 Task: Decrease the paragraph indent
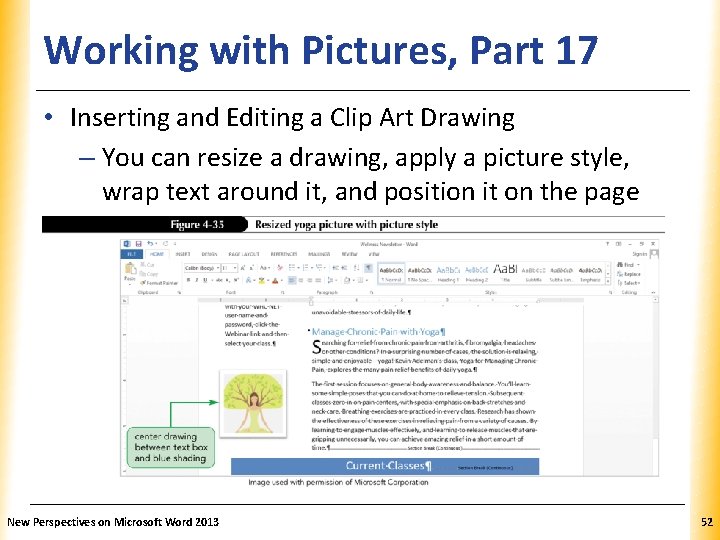click(336, 268)
